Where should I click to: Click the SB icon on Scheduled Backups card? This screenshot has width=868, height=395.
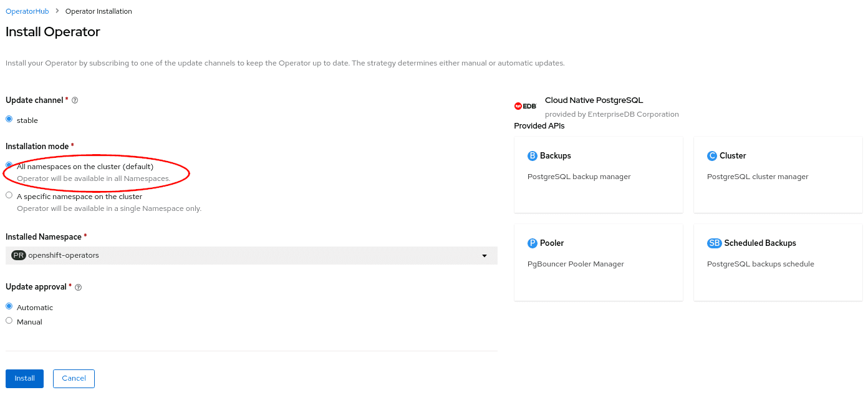click(x=714, y=243)
